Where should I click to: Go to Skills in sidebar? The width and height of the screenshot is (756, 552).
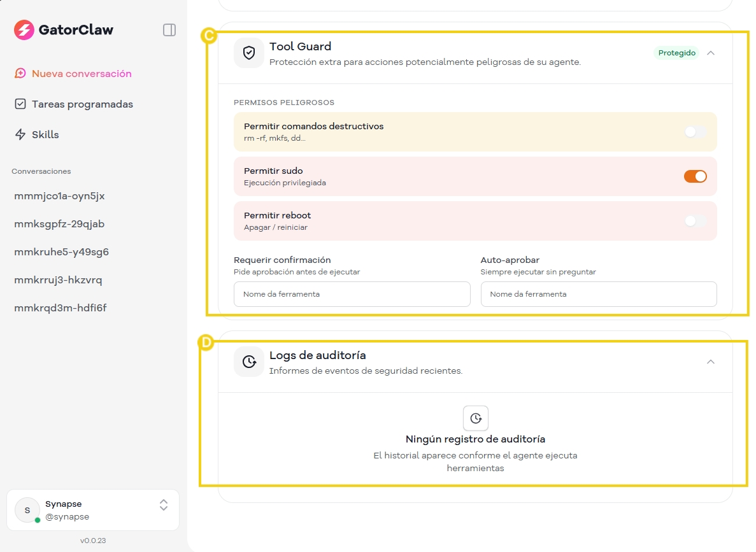pos(45,135)
